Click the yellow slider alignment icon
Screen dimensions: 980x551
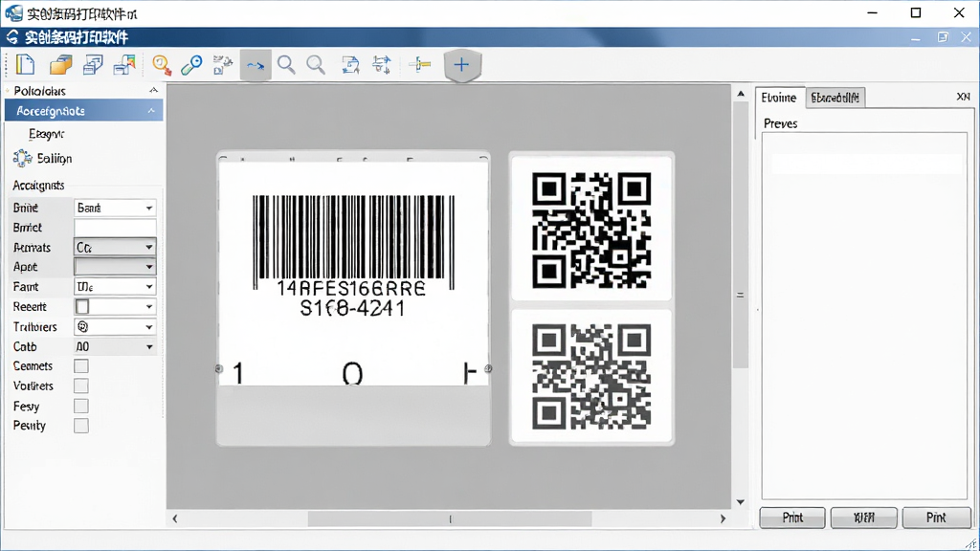(419, 64)
